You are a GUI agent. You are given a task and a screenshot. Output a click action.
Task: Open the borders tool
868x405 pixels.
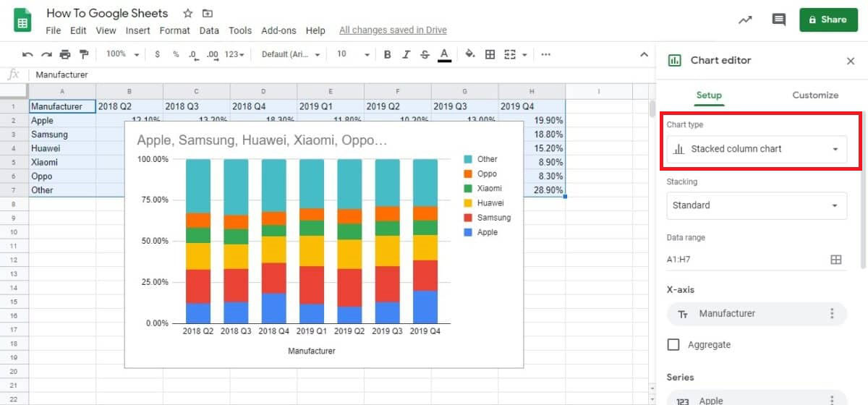pos(490,54)
